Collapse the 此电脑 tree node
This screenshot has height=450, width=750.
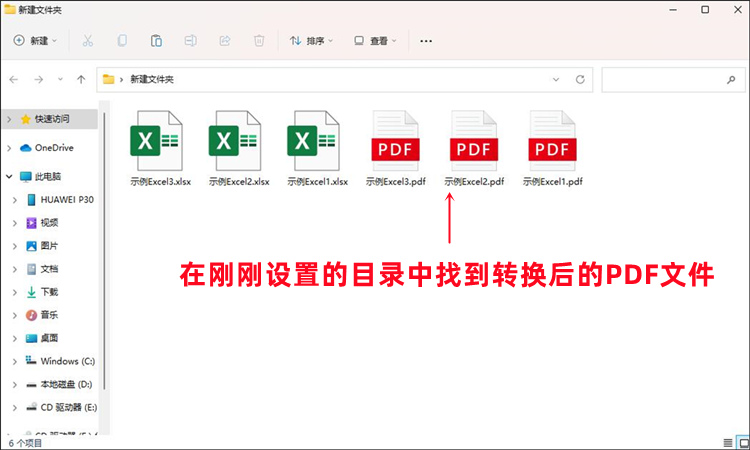point(9,176)
